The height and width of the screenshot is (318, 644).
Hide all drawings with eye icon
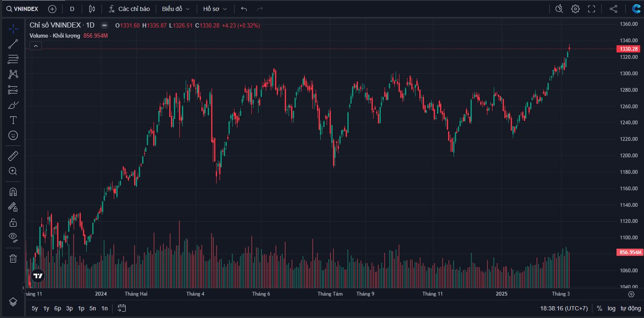pyautogui.click(x=13, y=237)
